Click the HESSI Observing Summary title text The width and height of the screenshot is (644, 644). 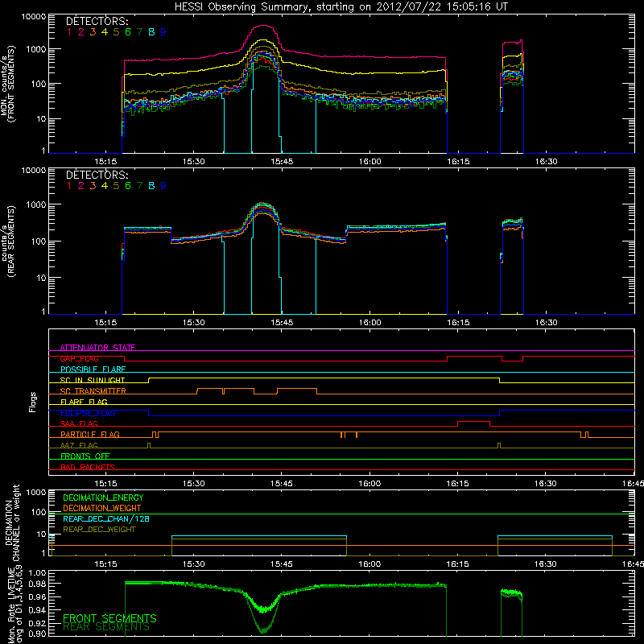(x=341, y=7)
